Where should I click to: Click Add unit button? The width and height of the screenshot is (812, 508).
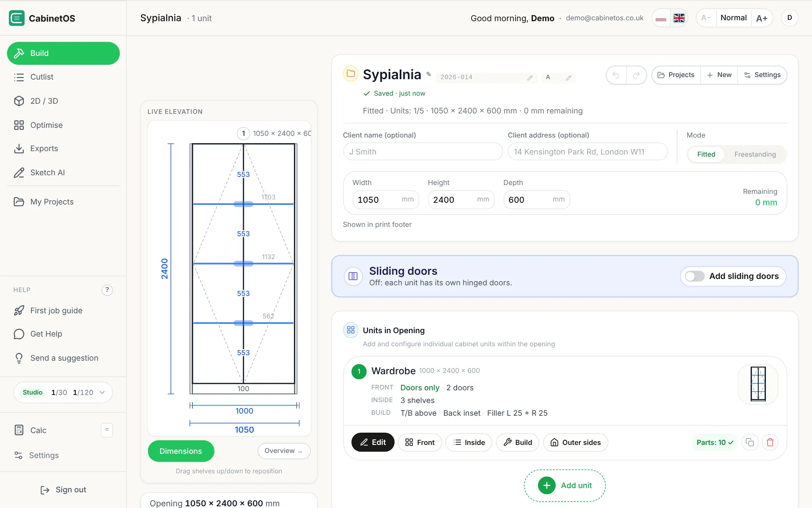pyautogui.click(x=565, y=486)
